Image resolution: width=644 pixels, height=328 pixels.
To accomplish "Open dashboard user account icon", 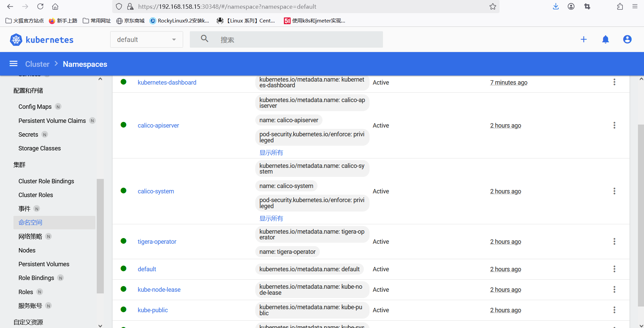I will tap(627, 39).
